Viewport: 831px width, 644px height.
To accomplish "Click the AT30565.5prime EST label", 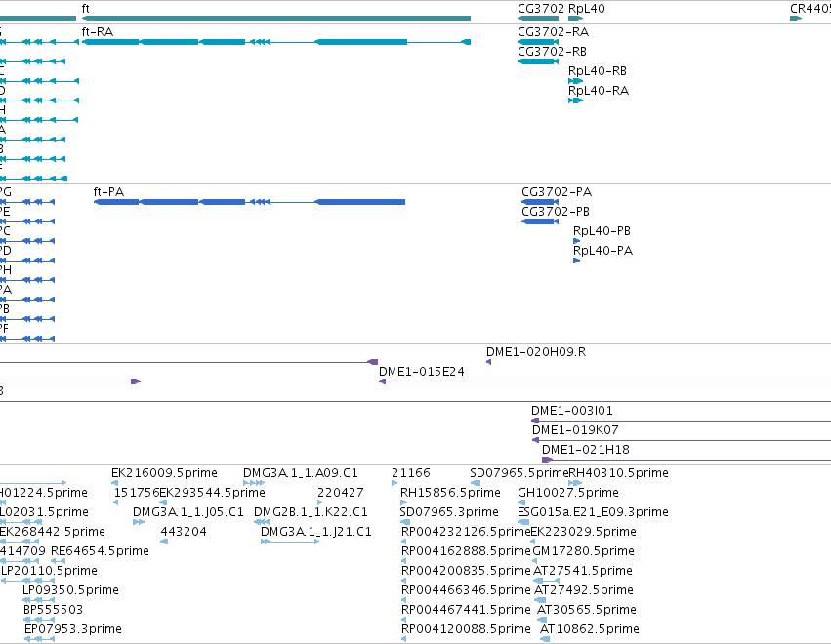I will click(x=587, y=610).
